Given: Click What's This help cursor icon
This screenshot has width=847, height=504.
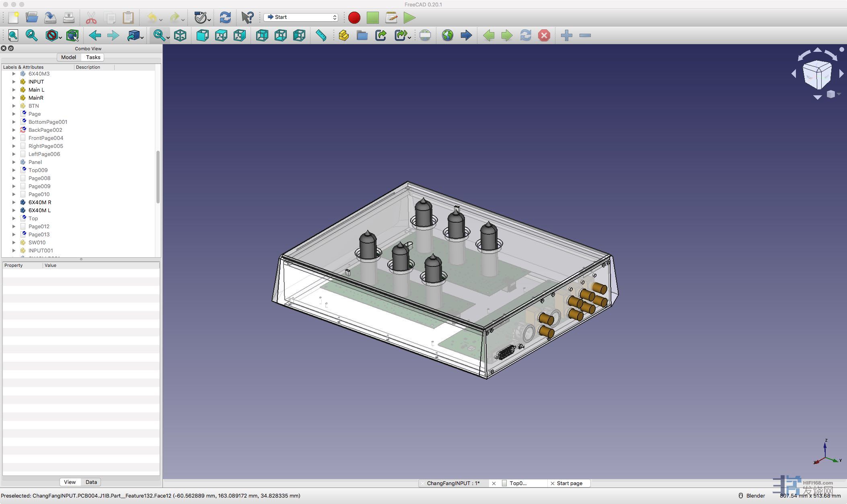Looking at the screenshot, I should tap(247, 18).
